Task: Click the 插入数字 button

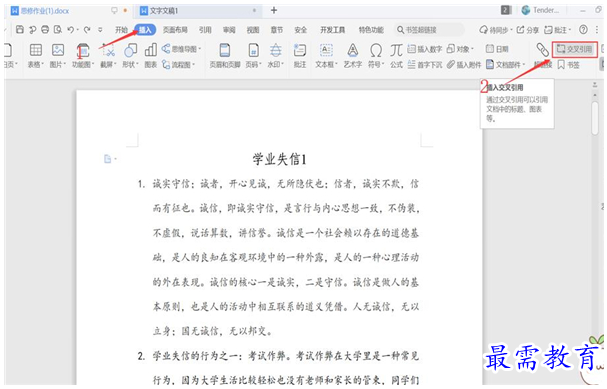Action: click(x=425, y=49)
